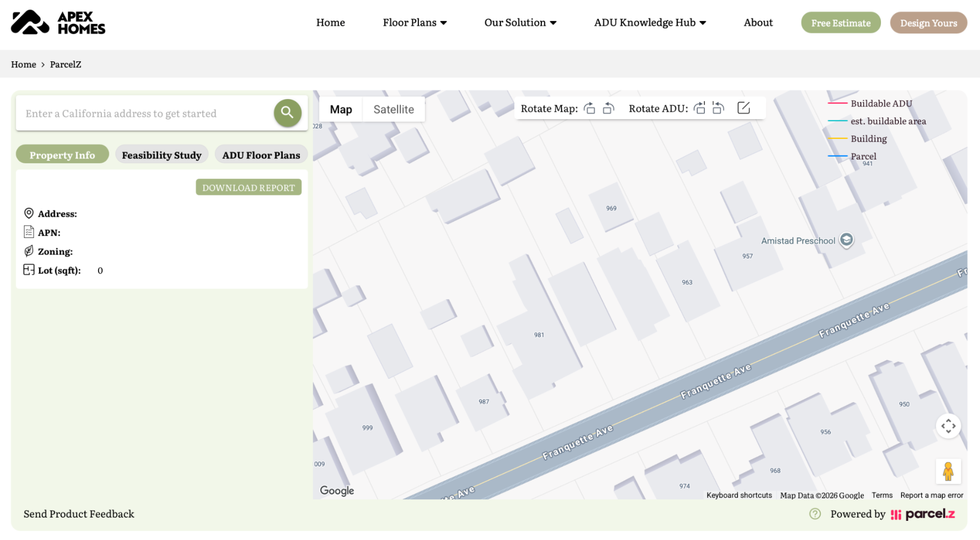Image resolution: width=980 pixels, height=540 pixels.
Task: Click the Address location pin icon
Action: point(29,213)
